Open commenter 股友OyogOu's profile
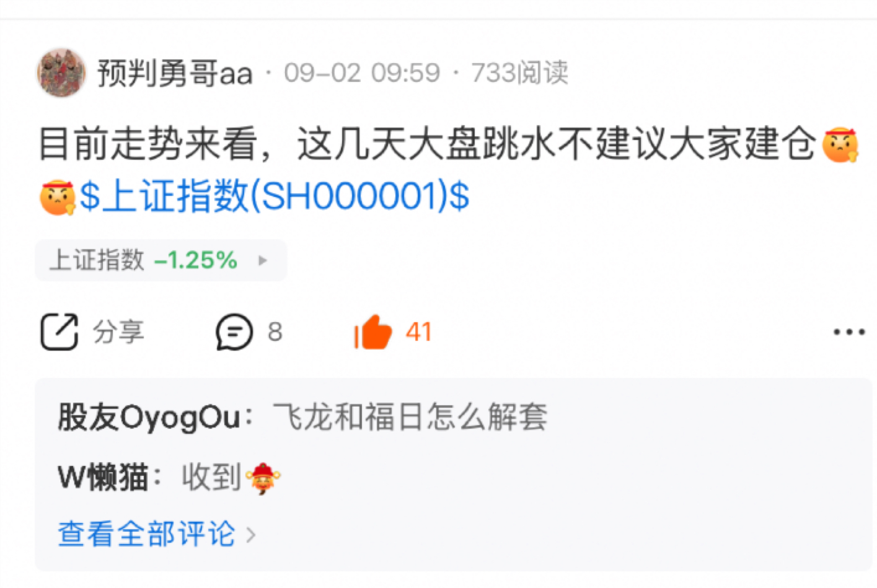The width and height of the screenshot is (877, 588). pos(149,417)
